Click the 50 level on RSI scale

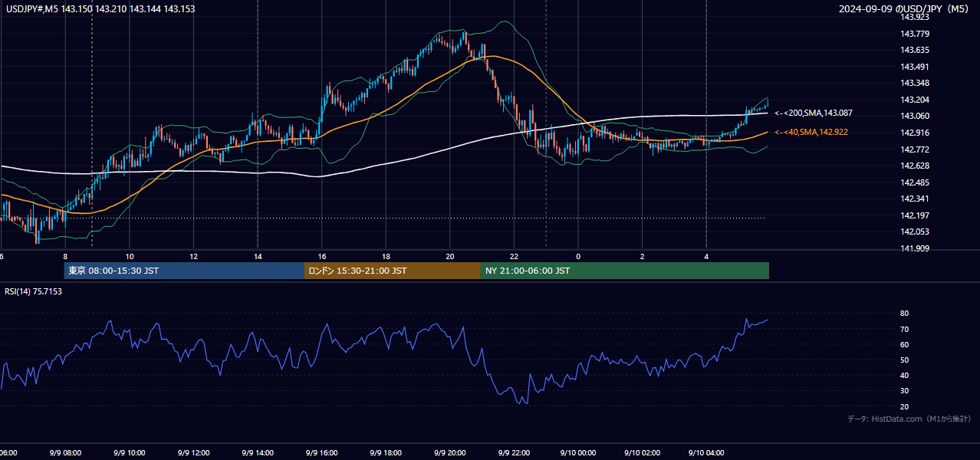pyautogui.click(x=905, y=360)
